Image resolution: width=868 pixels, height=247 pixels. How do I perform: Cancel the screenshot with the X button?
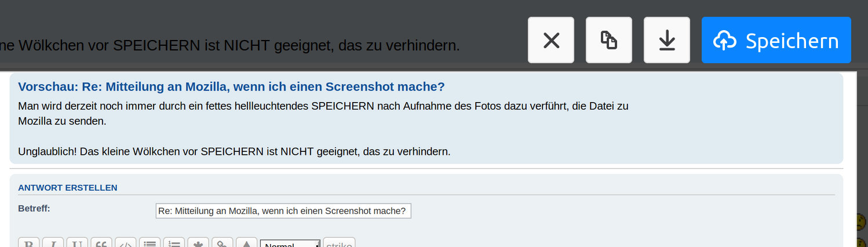click(x=551, y=40)
